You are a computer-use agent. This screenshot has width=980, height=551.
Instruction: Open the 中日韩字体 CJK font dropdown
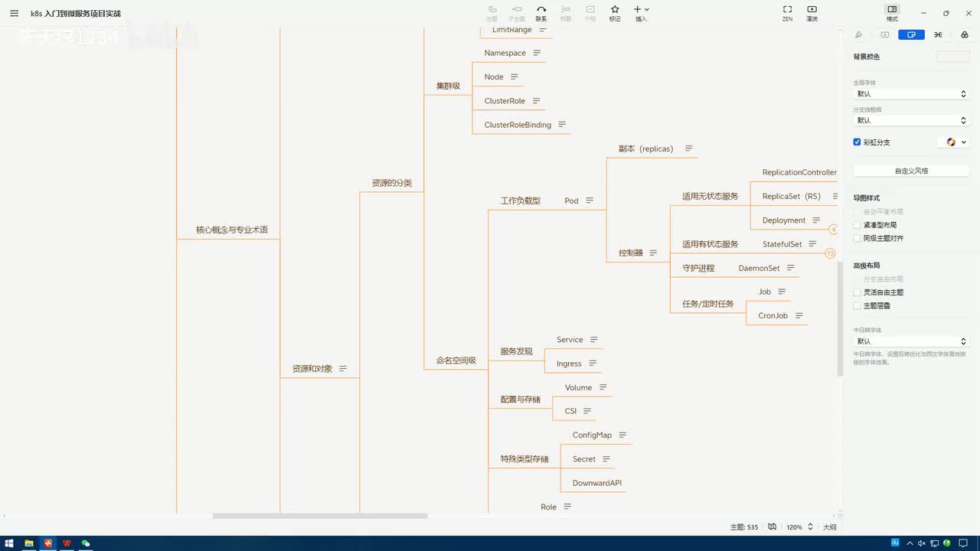click(911, 341)
